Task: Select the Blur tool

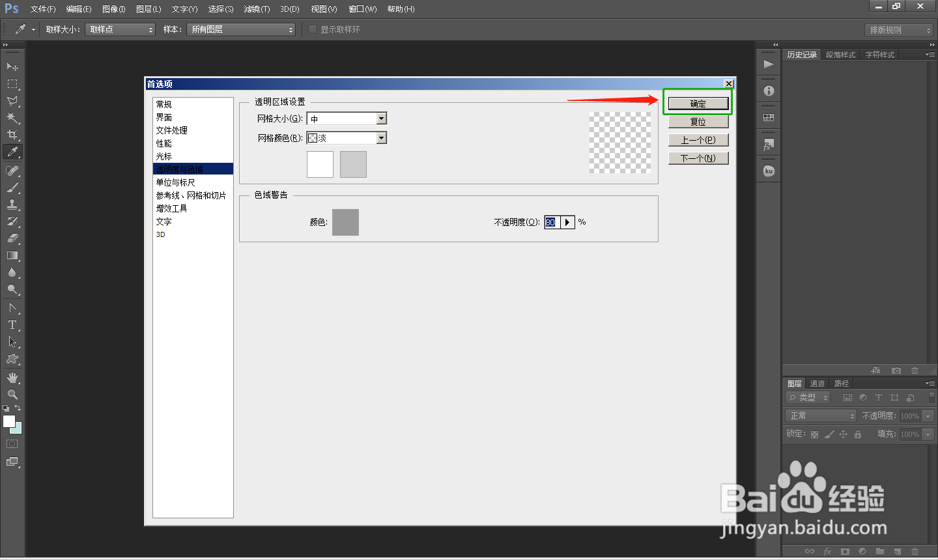Action: click(12, 272)
